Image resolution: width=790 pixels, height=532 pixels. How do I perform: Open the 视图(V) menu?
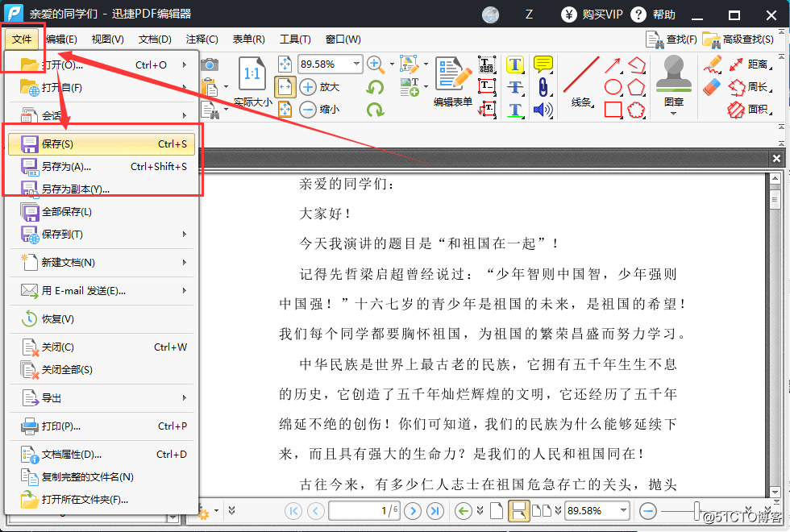107,39
